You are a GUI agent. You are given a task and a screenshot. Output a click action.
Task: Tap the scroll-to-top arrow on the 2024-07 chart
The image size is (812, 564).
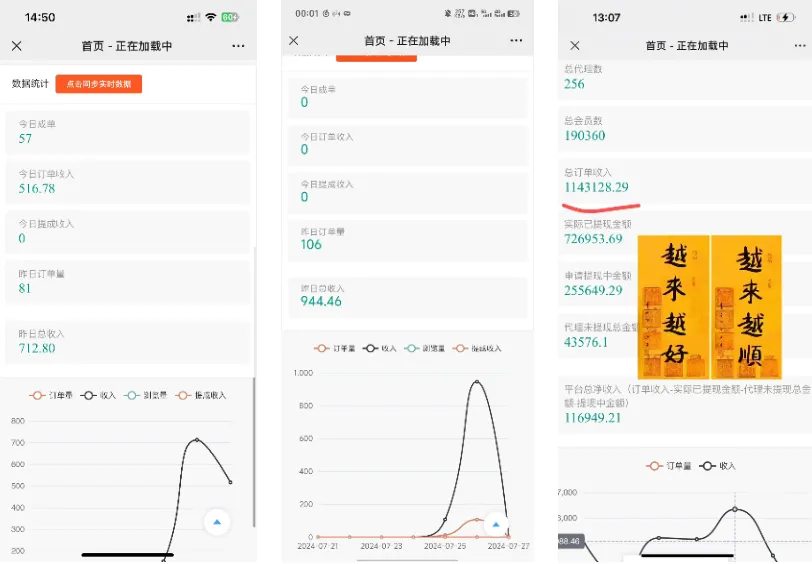click(x=496, y=524)
